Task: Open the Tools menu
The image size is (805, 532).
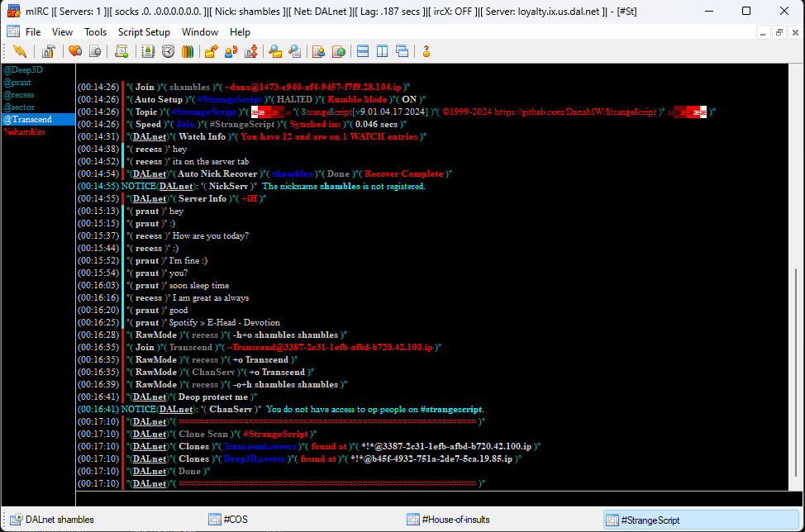Action: click(x=96, y=32)
